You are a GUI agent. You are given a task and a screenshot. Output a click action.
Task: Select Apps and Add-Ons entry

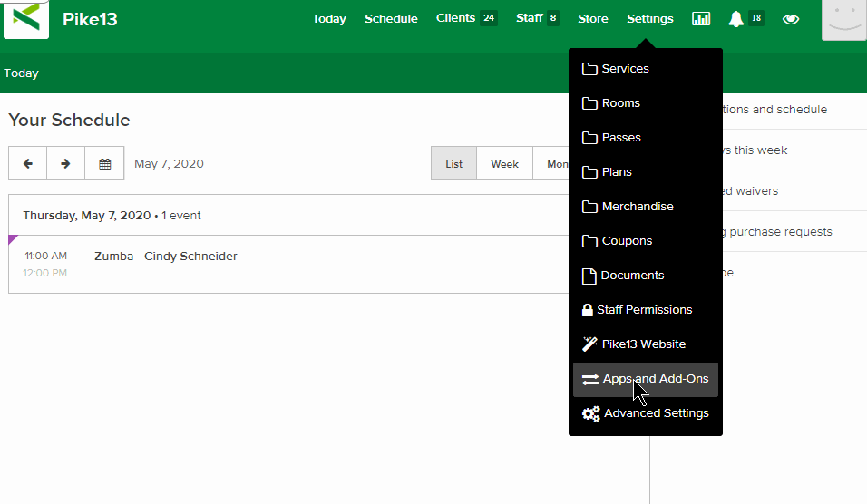point(646,380)
